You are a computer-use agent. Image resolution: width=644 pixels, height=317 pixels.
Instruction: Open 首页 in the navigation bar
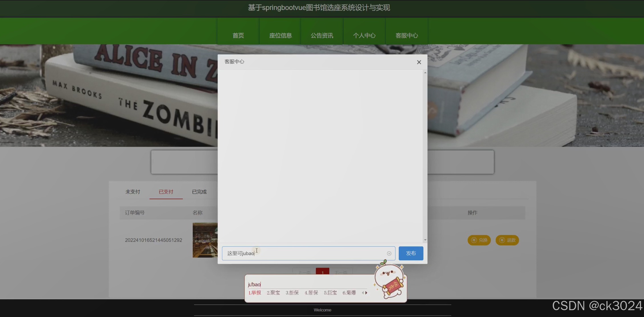pos(238,35)
